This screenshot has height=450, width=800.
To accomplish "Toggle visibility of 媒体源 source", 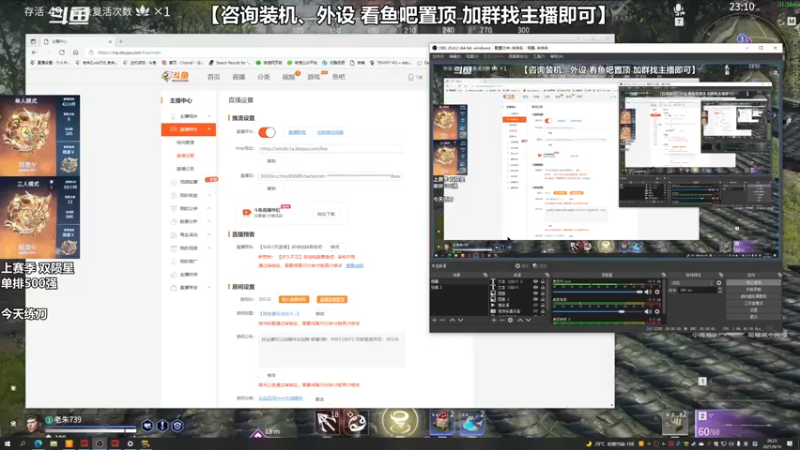I will pyautogui.click(x=535, y=305).
